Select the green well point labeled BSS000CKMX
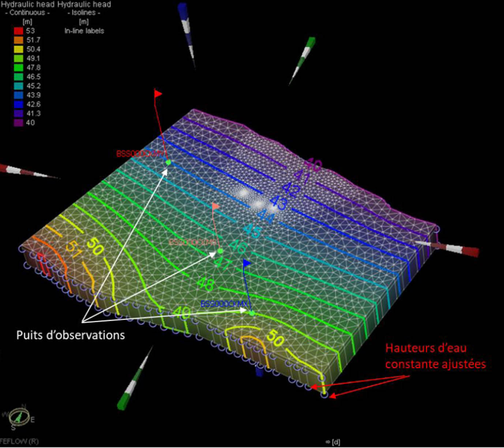Image resolution: width=504 pixels, height=448 pixels. [252, 314]
